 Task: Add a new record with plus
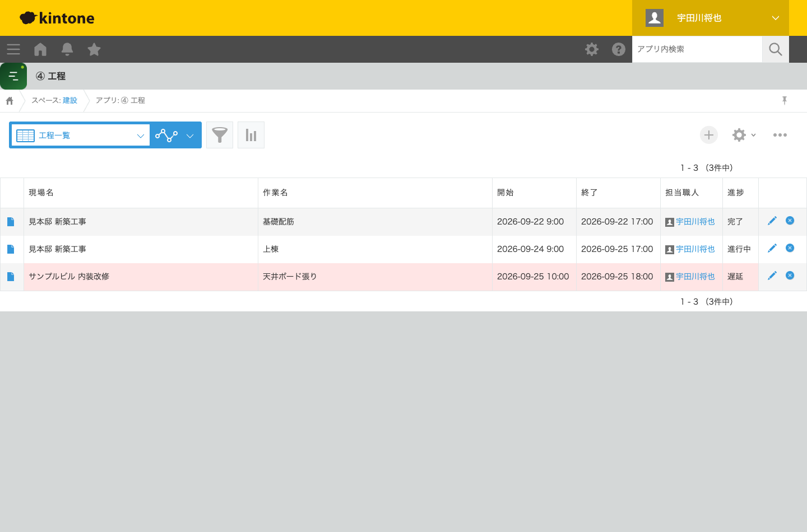709,135
